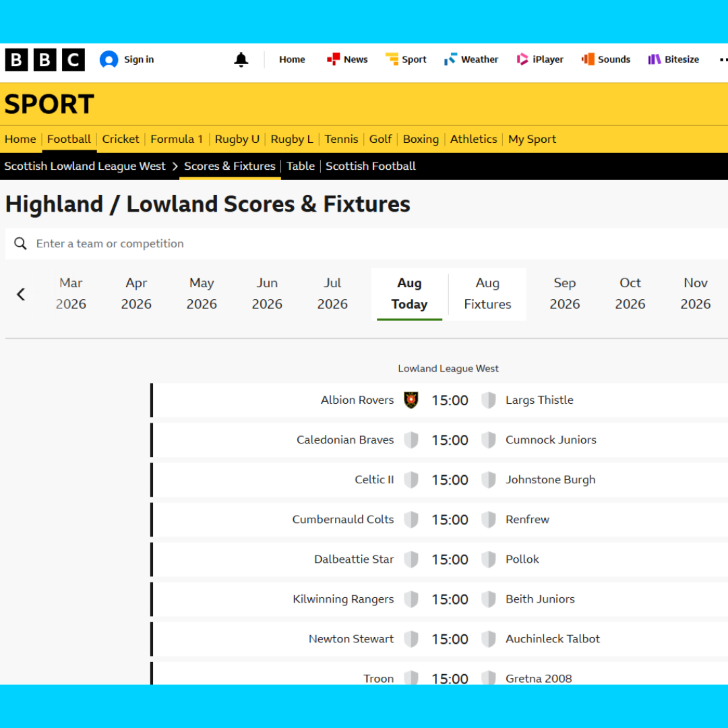Click the Newton Stewart team name
Screen dimensions: 728x728
351,639
